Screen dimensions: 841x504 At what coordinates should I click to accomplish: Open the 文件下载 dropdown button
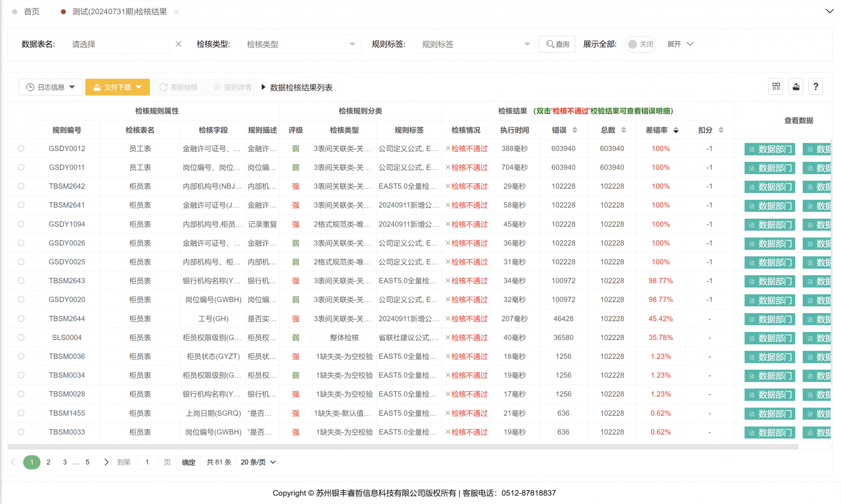117,87
